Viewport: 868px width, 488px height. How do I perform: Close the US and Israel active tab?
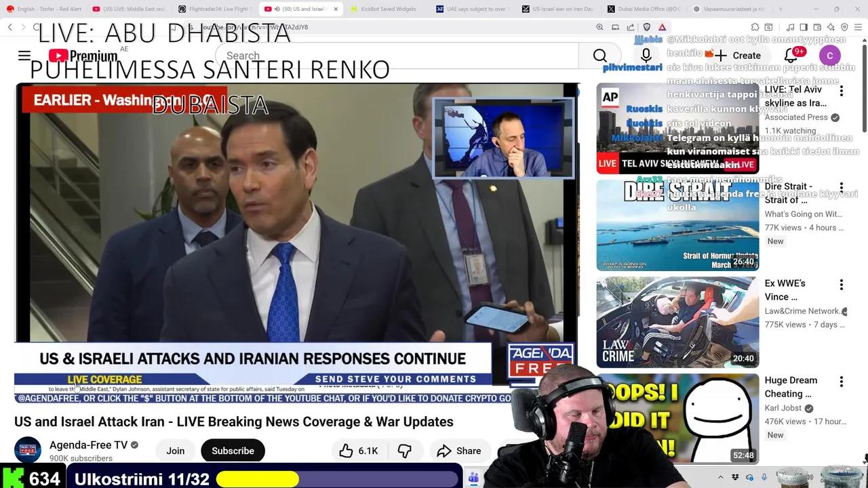(x=336, y=9)
